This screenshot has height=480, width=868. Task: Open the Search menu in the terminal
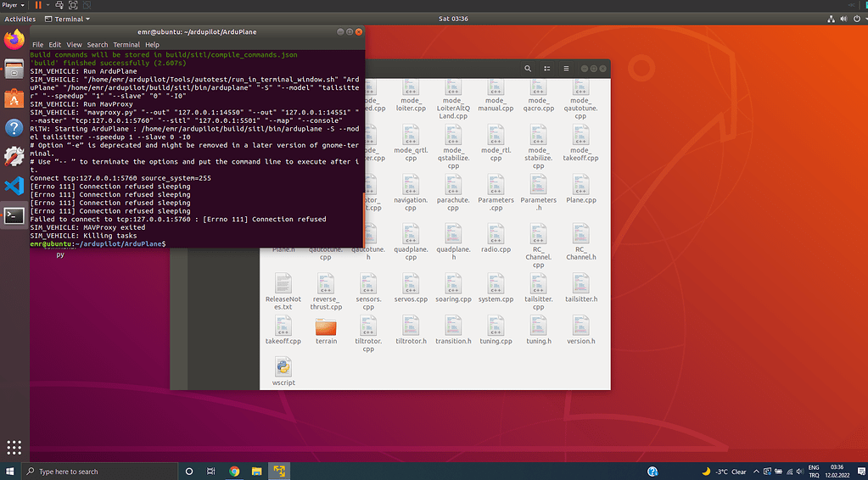(98, 45)
